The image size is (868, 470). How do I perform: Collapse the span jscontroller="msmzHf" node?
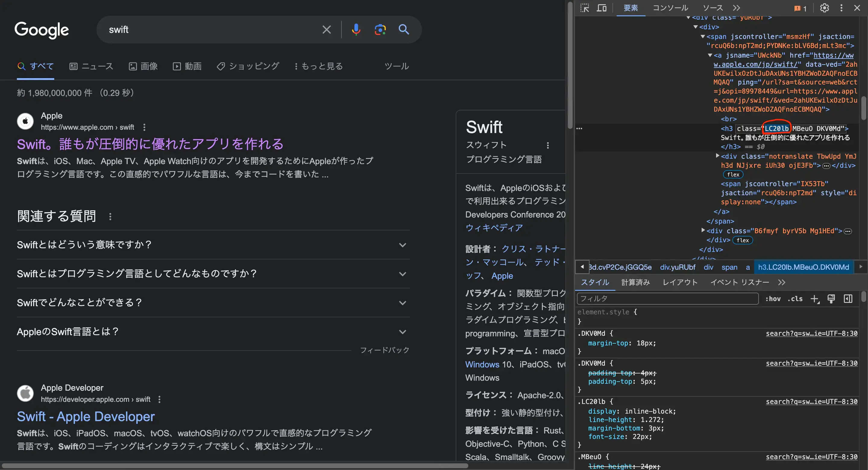[703, 37]
